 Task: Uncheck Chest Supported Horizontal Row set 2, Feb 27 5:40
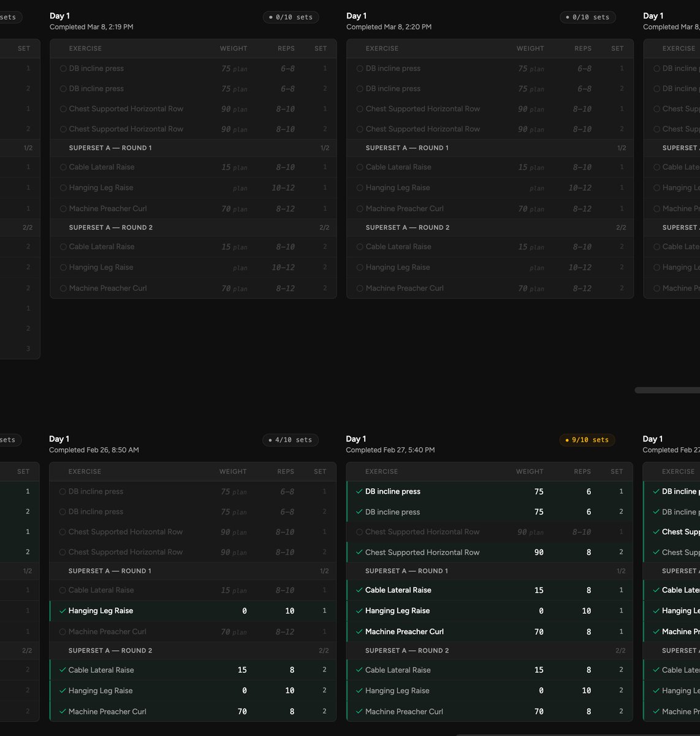pyautogui.click(x=359, y=553)
